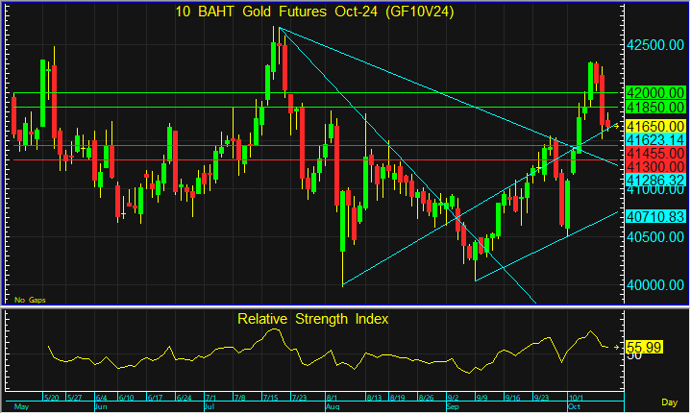Image resolution: width=691 pixels, height=414 pixels.
Task: Click the 7/15 date label
Action: (270, 398)
